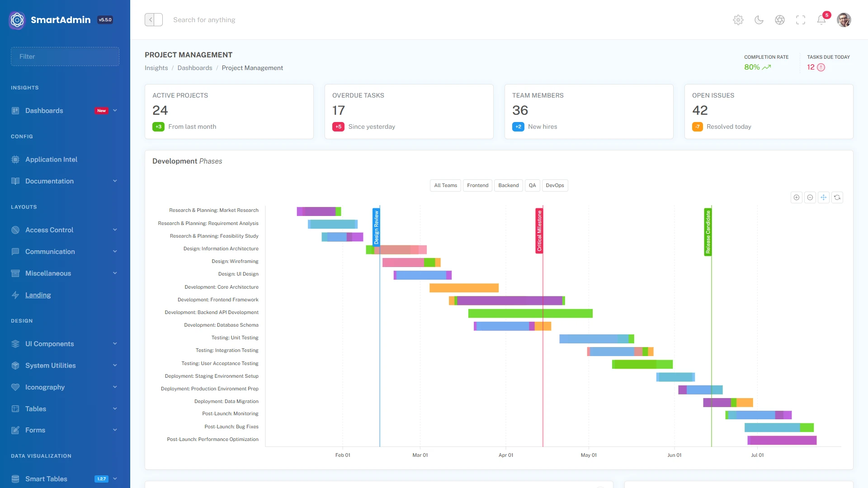This screenshot has height=488, width=868.
Task: Go to Dashboards breadcrumb
Action: 195,68
